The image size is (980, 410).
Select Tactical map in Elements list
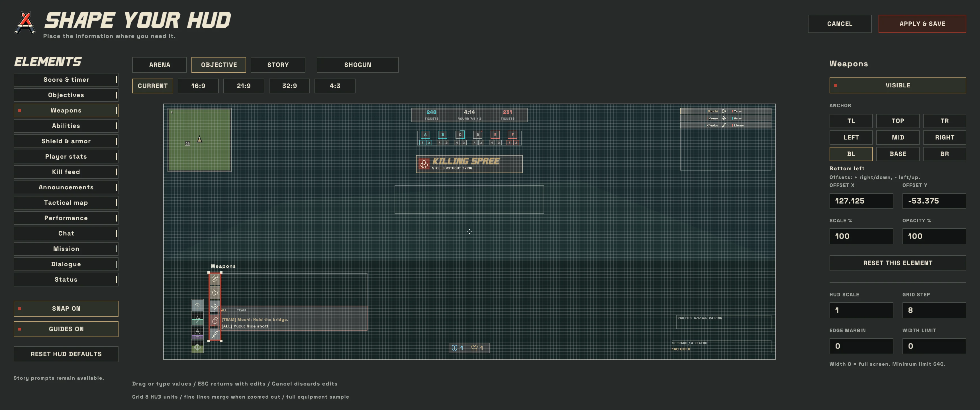click(66, 203)
